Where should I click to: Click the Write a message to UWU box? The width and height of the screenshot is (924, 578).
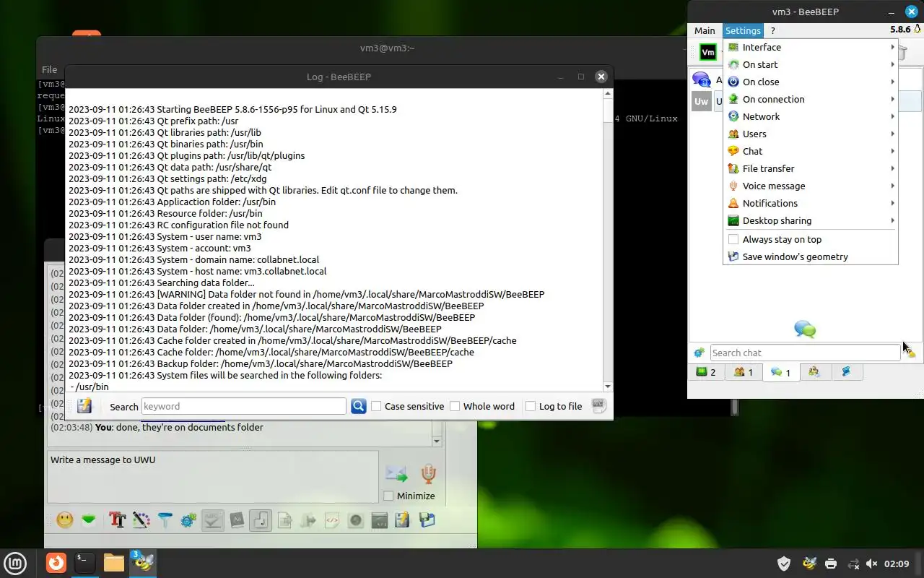point(213,477)
